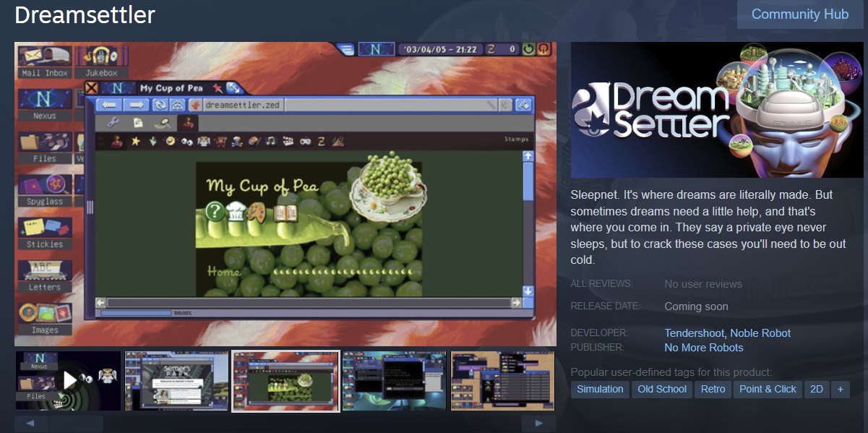The image size is (868, 433).
Task: Click the Home link on the pea page
Action: (x=224, y=272)
